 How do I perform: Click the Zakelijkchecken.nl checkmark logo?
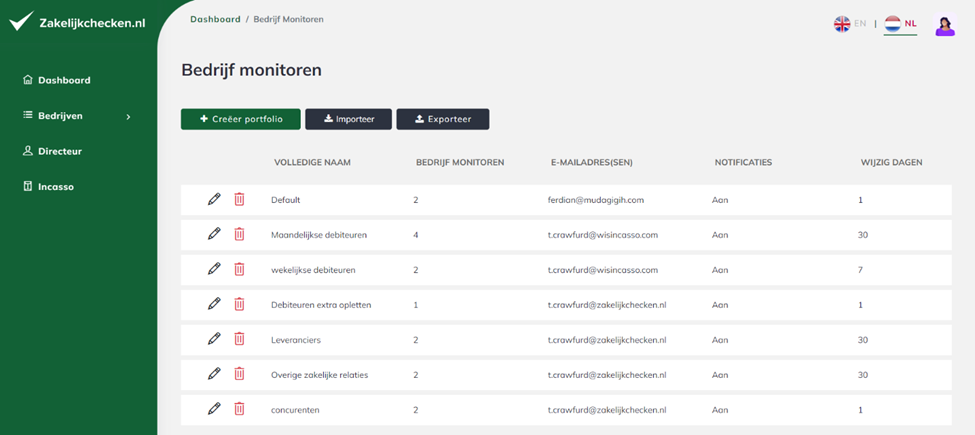tap(21, 21)
